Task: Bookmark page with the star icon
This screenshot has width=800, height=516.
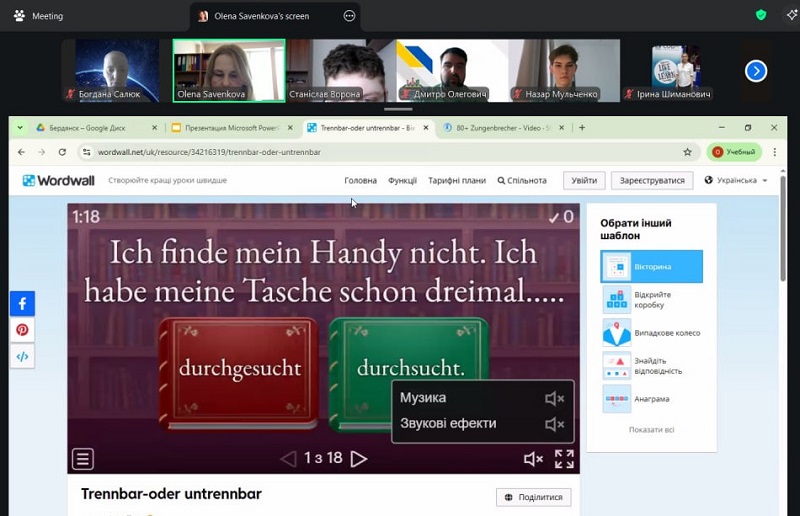Action: (x=687, y=152)
